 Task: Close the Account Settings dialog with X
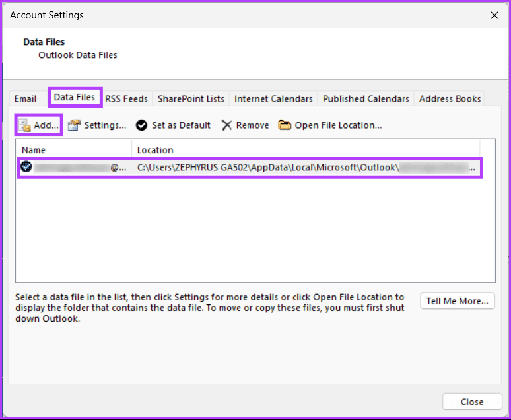[x=494, y=15]
